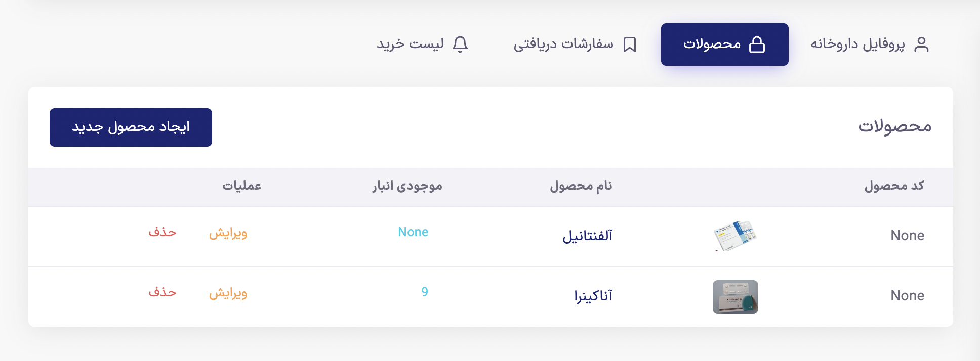Click the موجودی انبار column header

click(407, 186)
